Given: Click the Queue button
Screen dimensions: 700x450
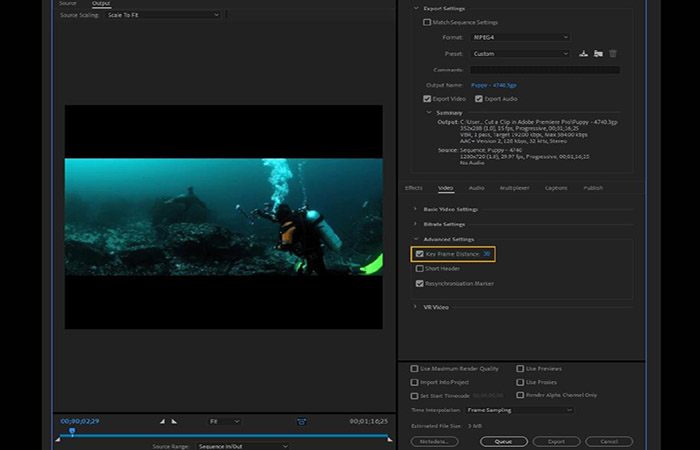Looking at the screenshot, I should pos(504,442).
